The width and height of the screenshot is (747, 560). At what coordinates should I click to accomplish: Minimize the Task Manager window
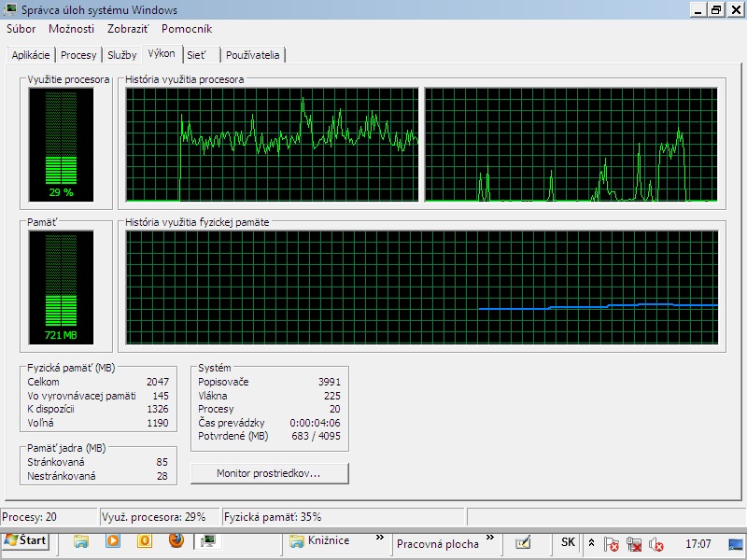click(x=698, y=9)
